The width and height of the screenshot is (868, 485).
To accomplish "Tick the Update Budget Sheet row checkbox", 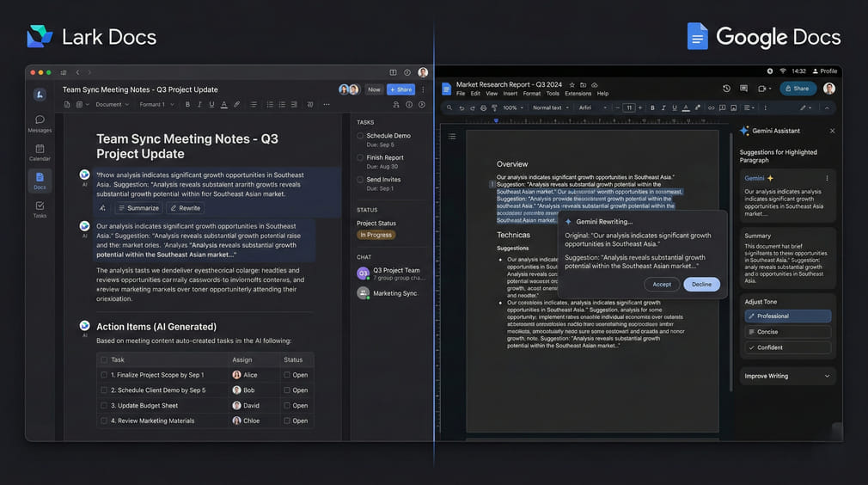I will (104, 405).
